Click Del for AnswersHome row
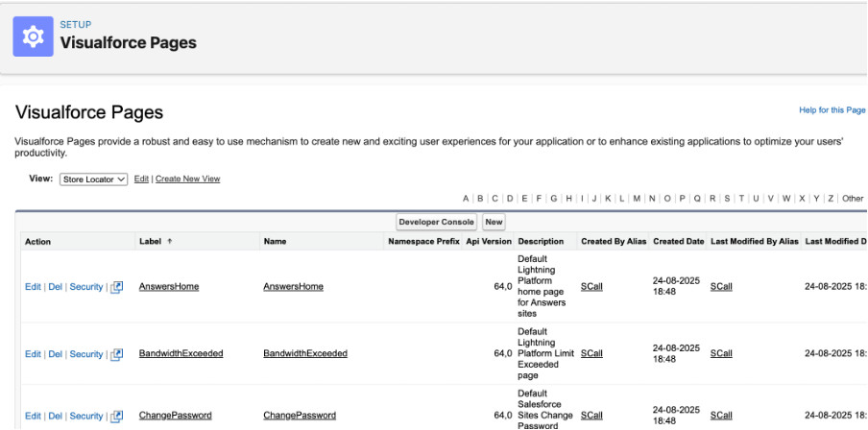This screenshot has width=868, height=430. point(55,287)
